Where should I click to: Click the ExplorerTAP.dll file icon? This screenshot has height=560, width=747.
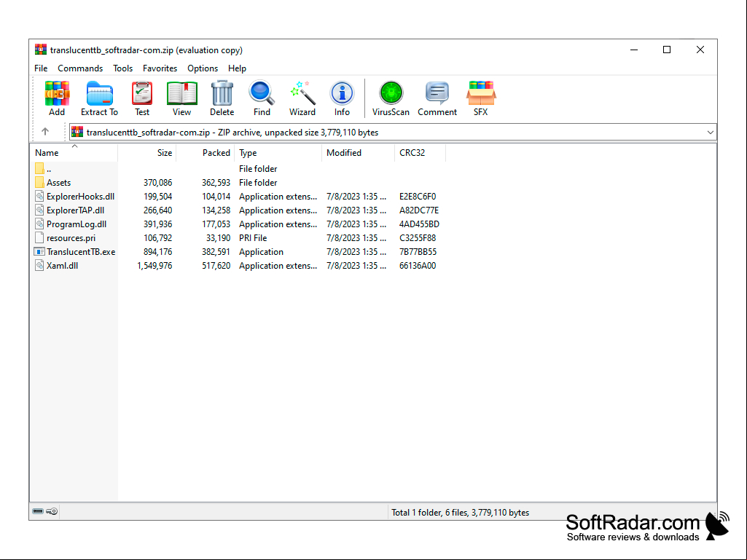coord(39,210)
